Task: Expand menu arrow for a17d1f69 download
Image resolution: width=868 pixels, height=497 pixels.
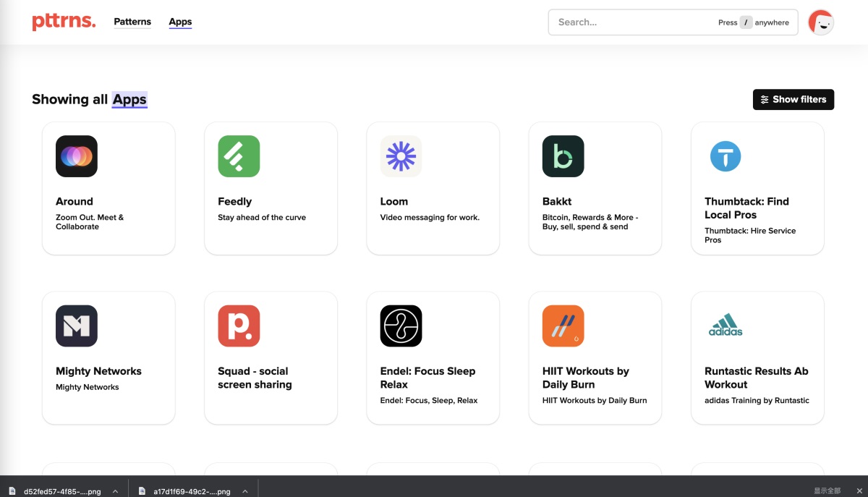Action: (x=244, y=491)
